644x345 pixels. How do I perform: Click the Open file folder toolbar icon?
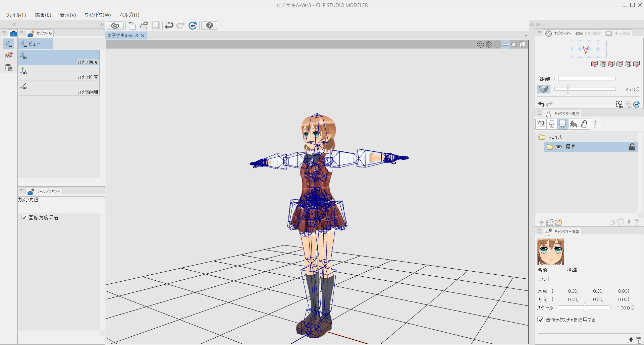(x=144, y=25)
